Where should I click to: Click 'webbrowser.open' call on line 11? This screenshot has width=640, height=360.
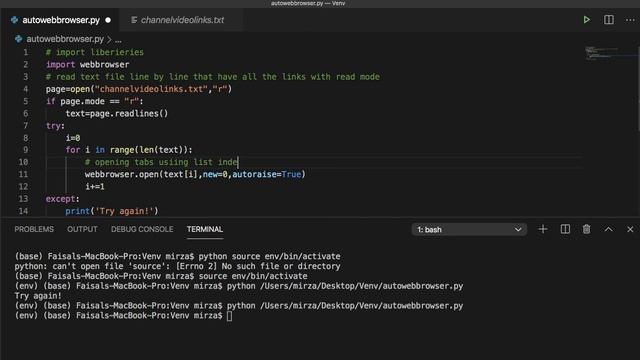(x=122, y=174)
